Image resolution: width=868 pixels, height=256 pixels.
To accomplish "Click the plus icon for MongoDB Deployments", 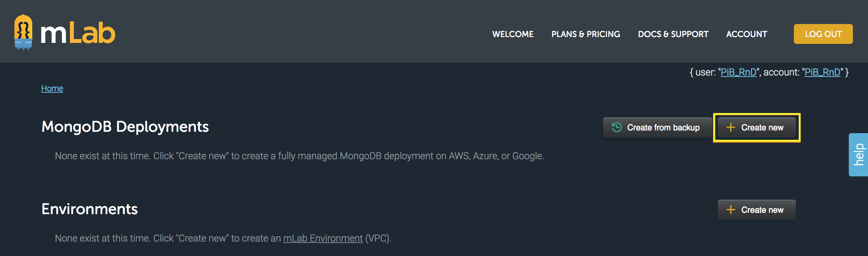I will click(x=731, y=127).
